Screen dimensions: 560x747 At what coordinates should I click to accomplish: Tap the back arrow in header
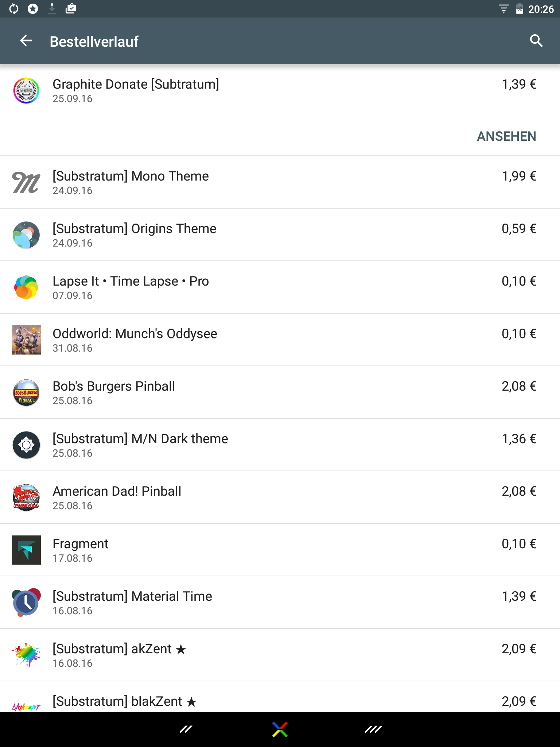tap(26, 41)
